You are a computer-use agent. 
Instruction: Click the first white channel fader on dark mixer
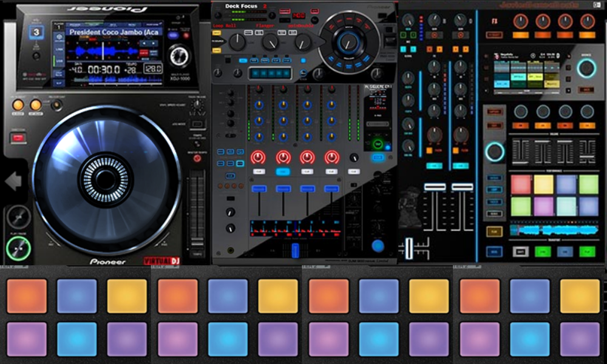[435, 187]
